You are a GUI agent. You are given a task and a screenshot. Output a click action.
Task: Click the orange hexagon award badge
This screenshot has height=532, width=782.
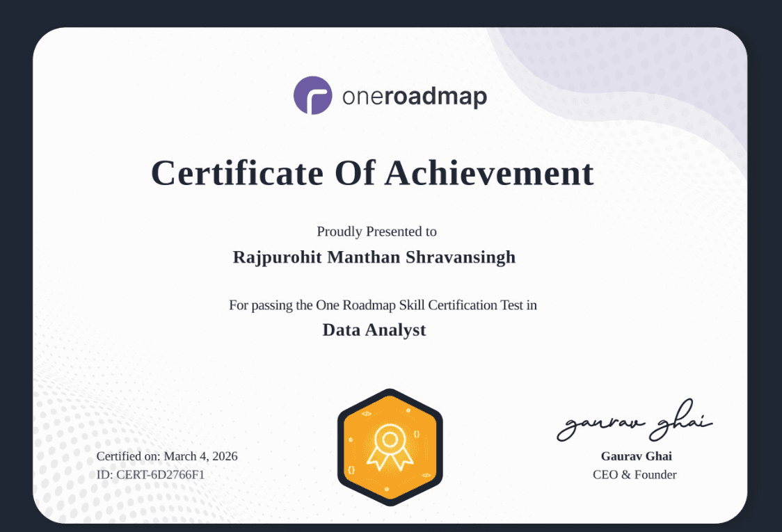pyautogui.click(x=390, y=447)
